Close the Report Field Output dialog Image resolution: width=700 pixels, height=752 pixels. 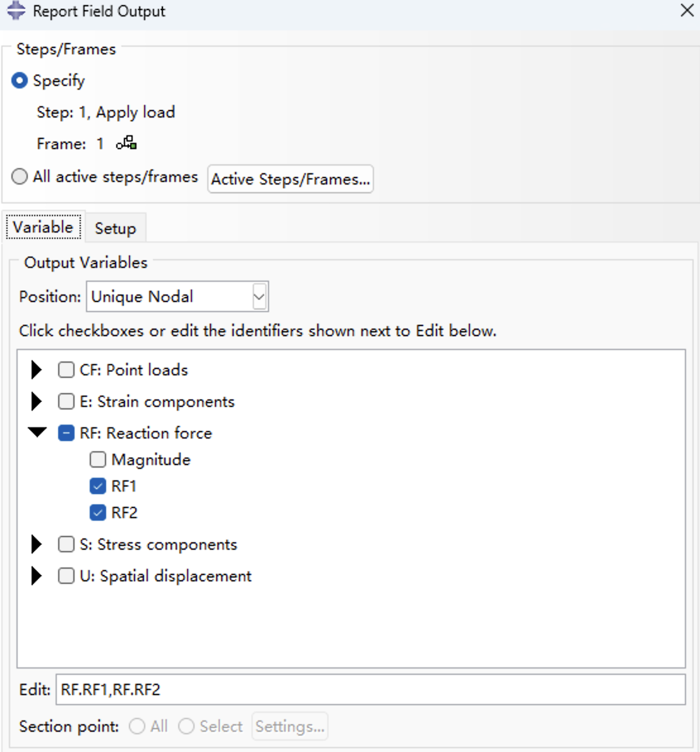(687, 11)
